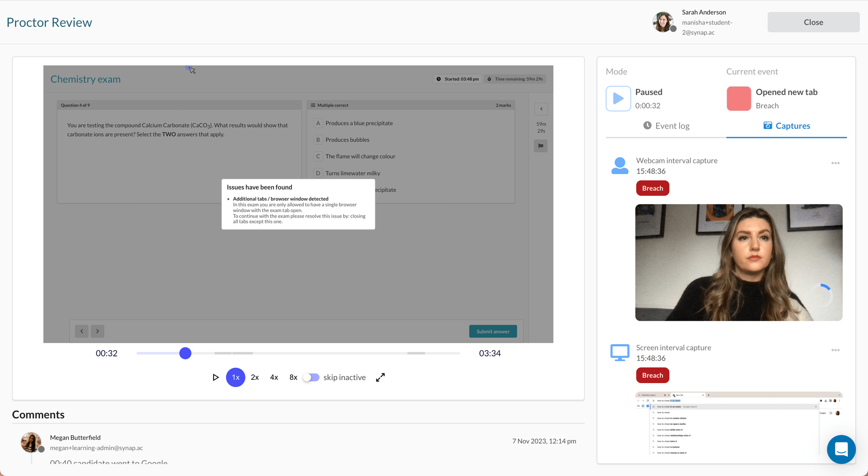Viewport: 868px width, 476px height.
Task: Click the flag question icon in the replay
Action: 541,146
